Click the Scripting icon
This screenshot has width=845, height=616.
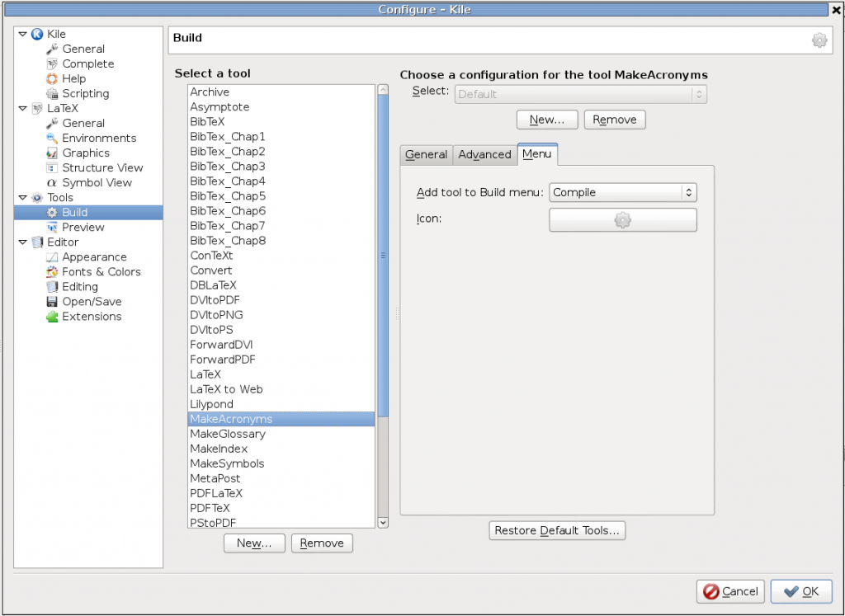pos(52,94)
